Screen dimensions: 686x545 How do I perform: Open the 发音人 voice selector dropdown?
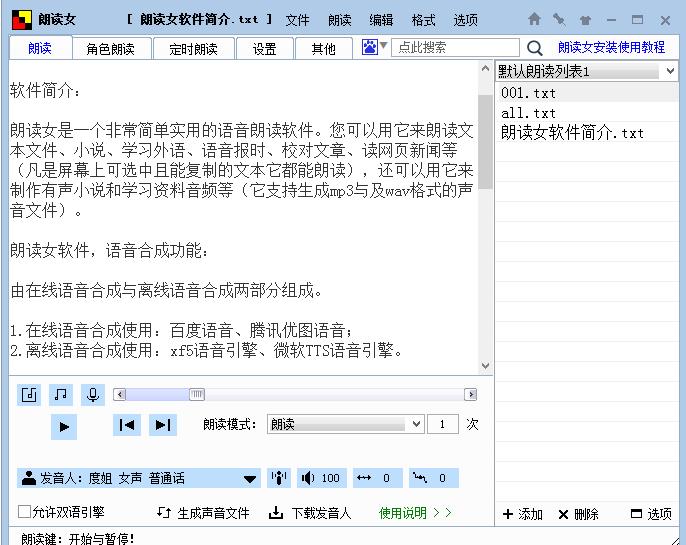coord(250,479)
